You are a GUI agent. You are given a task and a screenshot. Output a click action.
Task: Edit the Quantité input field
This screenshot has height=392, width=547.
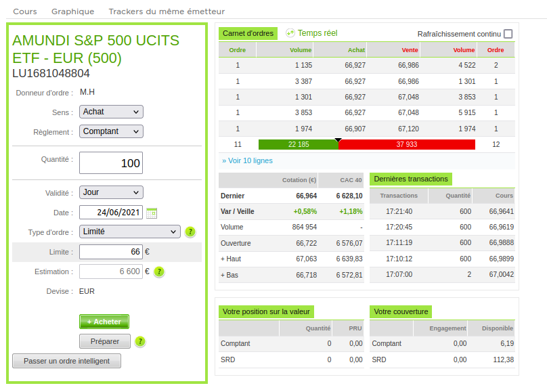coord(110,162)
